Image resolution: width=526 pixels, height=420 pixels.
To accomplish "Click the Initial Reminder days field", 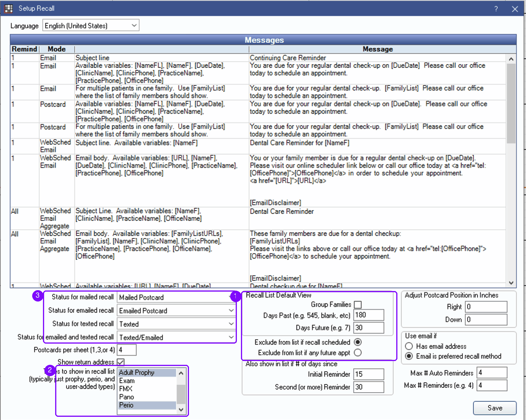I will 369,374.
